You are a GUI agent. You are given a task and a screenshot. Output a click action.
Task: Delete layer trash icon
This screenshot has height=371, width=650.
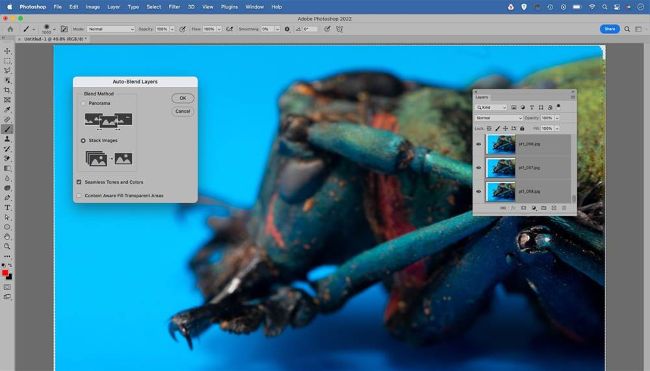point(564,208)
